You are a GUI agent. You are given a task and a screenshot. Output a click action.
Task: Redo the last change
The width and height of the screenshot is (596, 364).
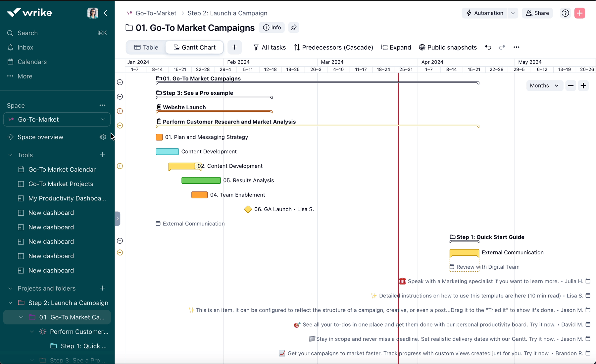(x=502, y=47)
